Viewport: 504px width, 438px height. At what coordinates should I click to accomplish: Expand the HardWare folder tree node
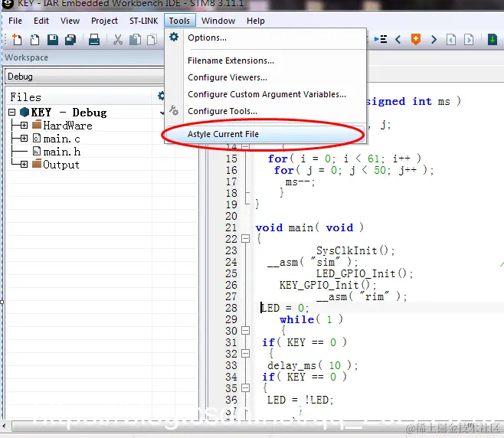(24, 125)
